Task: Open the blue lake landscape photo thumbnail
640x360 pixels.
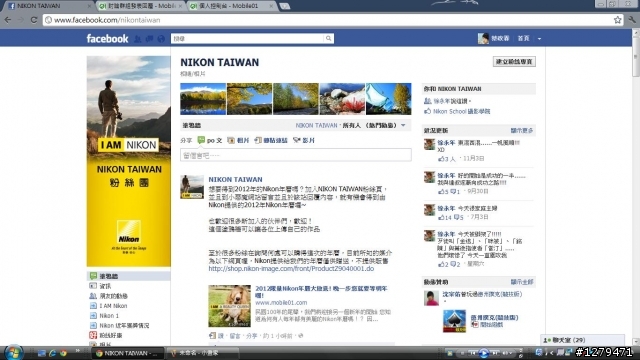Action: point(203,99)
